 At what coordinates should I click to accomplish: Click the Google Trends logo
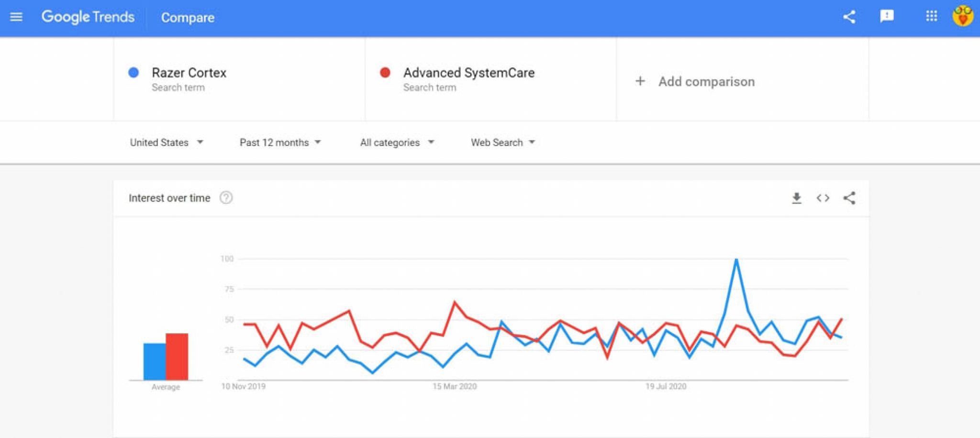tap(88, 17)
